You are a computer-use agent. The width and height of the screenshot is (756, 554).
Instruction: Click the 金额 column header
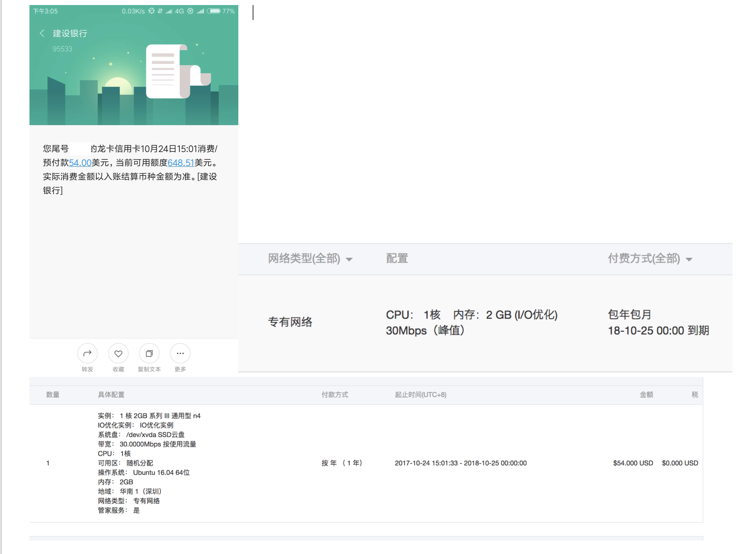(x=646, y=395)
